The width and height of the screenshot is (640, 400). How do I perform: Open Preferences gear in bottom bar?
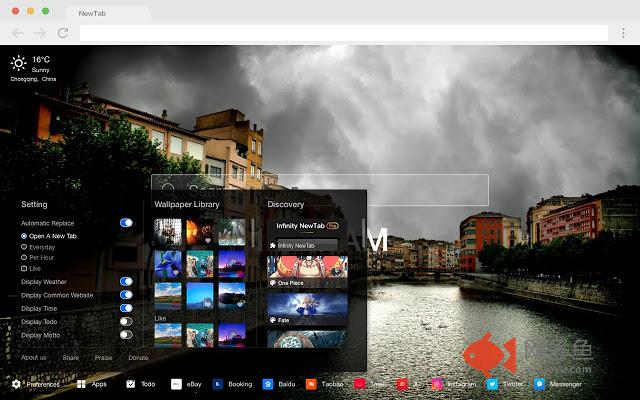(16, 384)
